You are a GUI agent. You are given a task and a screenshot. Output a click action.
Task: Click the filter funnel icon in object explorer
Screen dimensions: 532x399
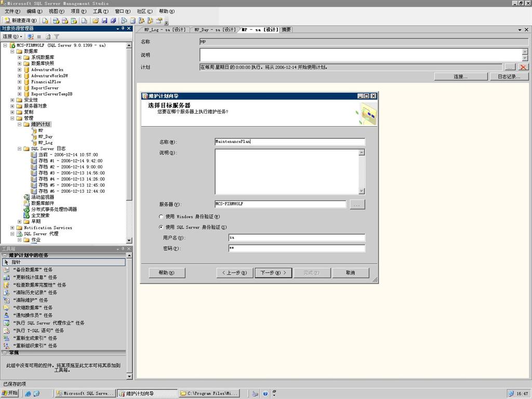57,36
